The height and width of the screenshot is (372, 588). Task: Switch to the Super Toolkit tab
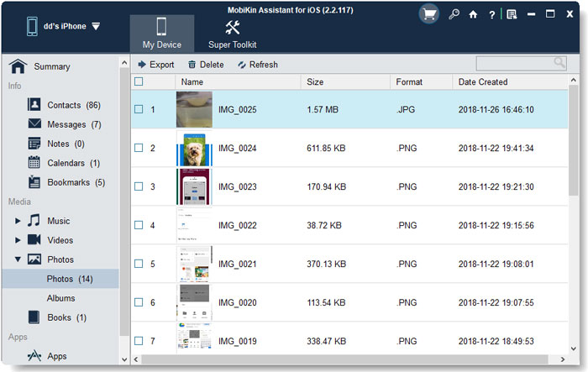[x=233, y=34]
